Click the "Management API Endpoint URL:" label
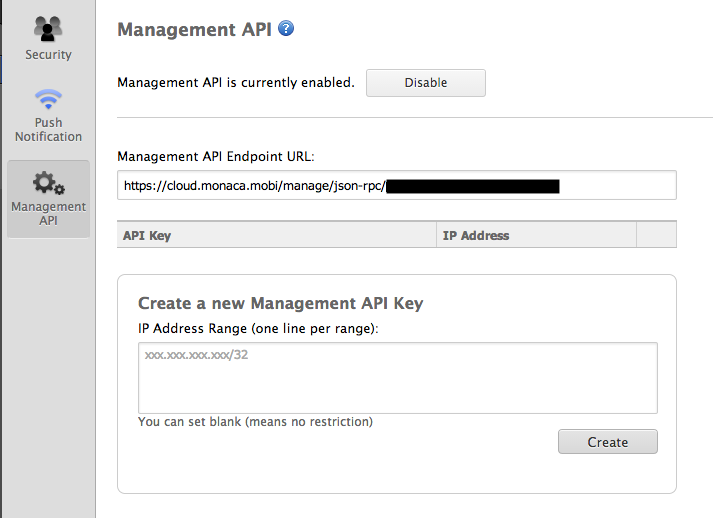The width and height of the screenshot is (713, 518). click(x=216, y=156)
